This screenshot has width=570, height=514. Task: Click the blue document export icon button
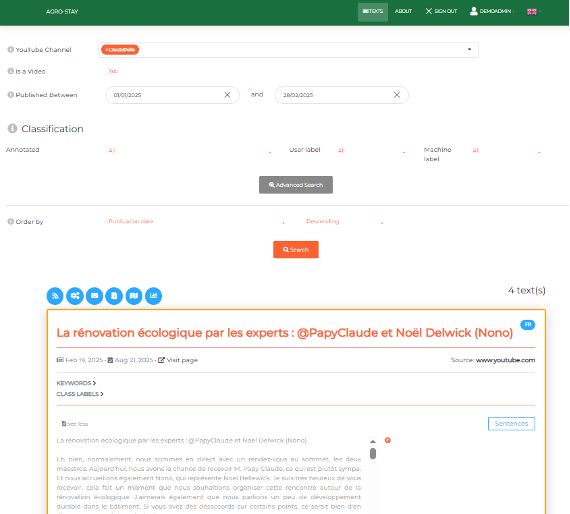114,296
